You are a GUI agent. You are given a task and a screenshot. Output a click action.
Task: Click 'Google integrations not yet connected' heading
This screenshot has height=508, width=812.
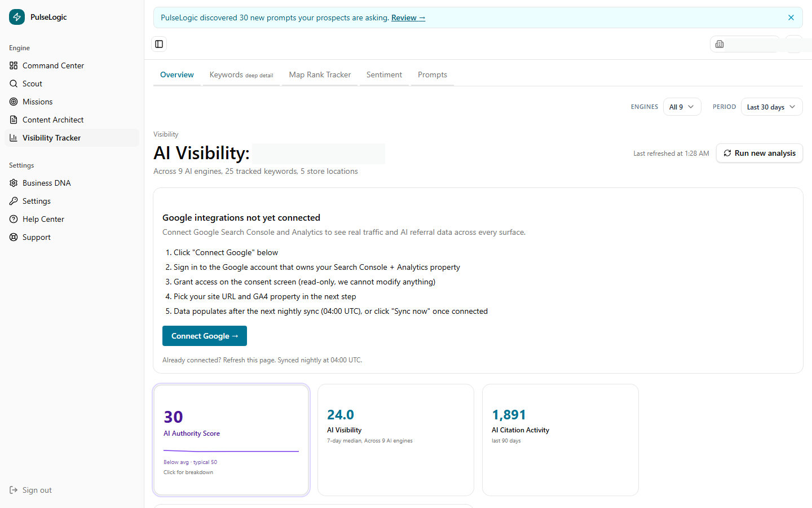241,217
